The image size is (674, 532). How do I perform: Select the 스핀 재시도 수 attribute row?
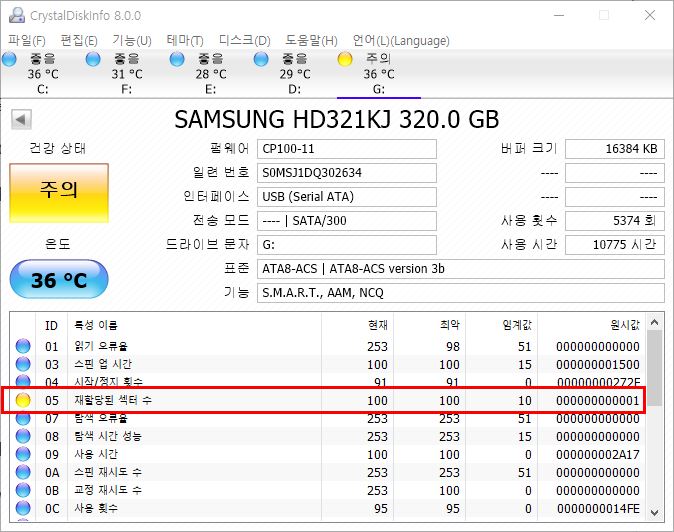[x=328, y=473]
